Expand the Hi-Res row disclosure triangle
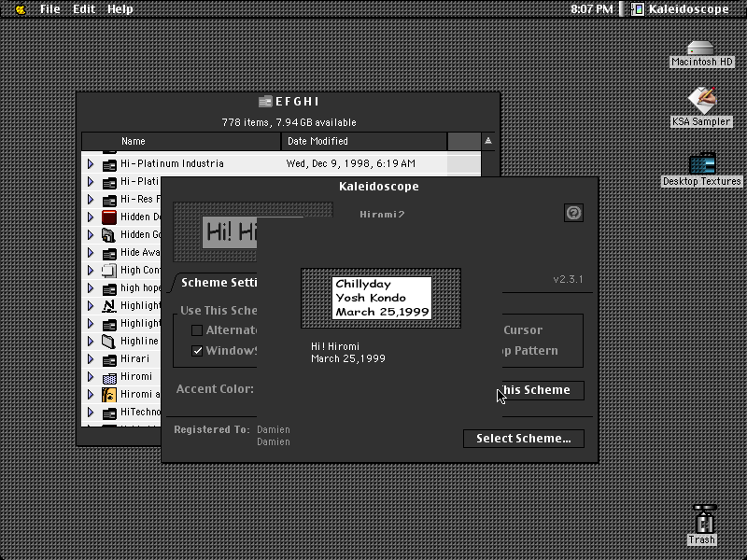Viewport: 747px width, 560px height. (x=91, y=199)
